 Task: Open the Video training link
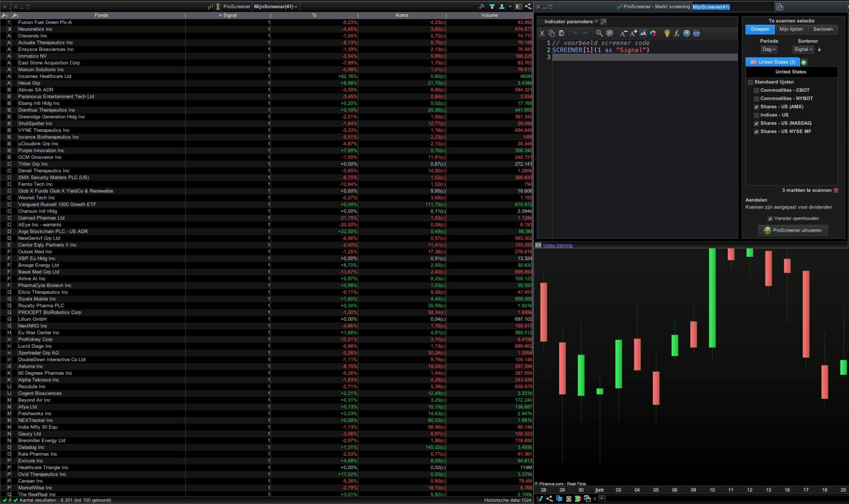pyautogui.click(x=557, y=245)
